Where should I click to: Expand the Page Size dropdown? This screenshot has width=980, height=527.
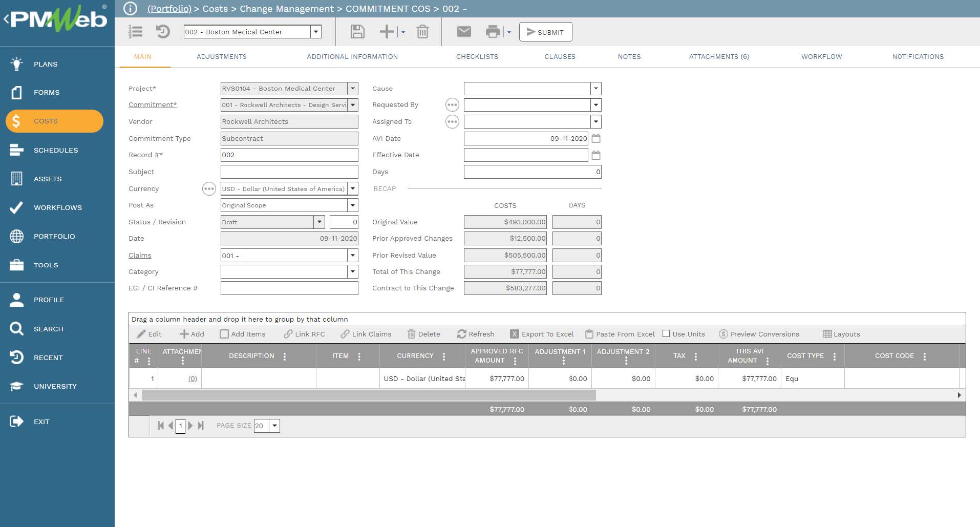(x=274, y=426)
